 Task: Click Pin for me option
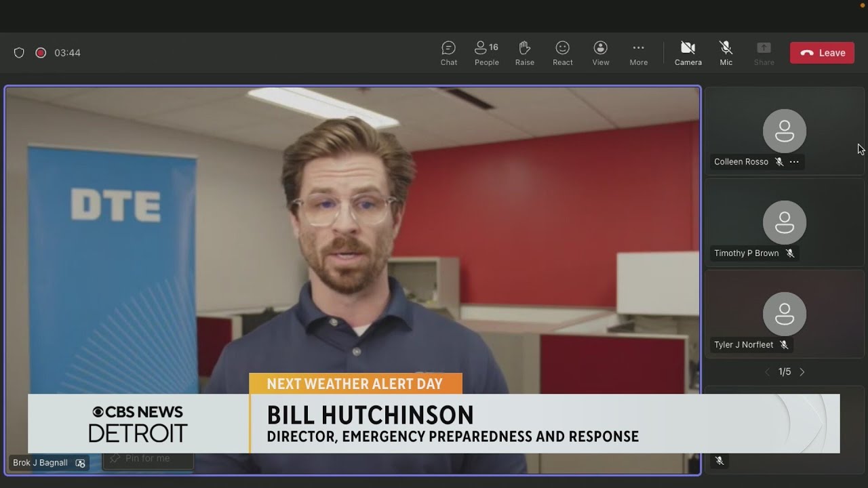tap(148, 459)
